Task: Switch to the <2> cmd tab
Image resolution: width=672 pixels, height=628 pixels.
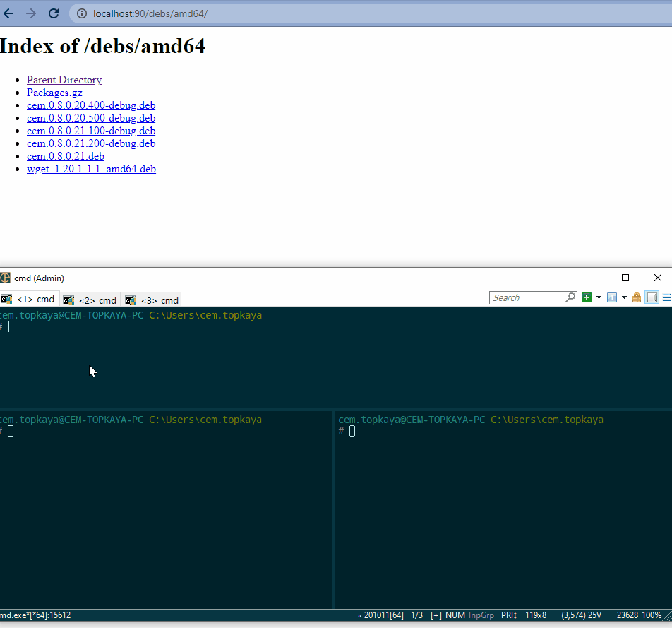Action: pyautogui.click(x=90, y=300)
